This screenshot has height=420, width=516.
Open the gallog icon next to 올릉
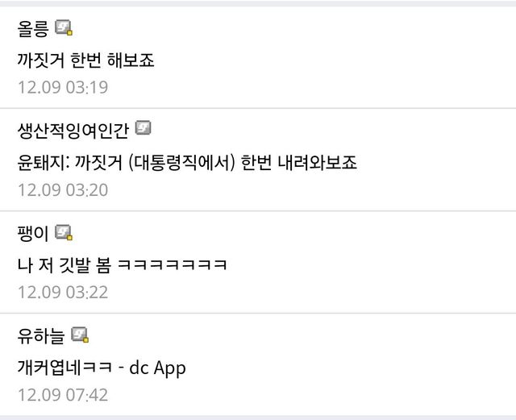point(64,27)
